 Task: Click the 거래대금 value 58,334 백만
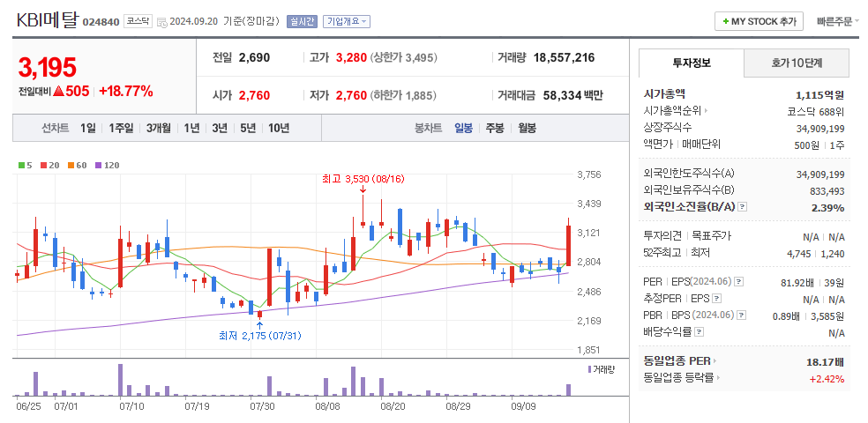(x=572, y=95)
